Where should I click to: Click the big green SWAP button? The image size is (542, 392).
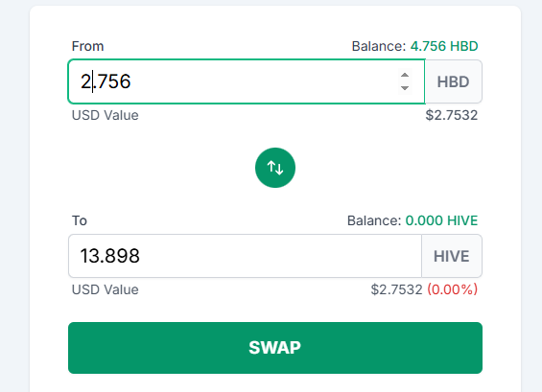[x=275, y=348]
